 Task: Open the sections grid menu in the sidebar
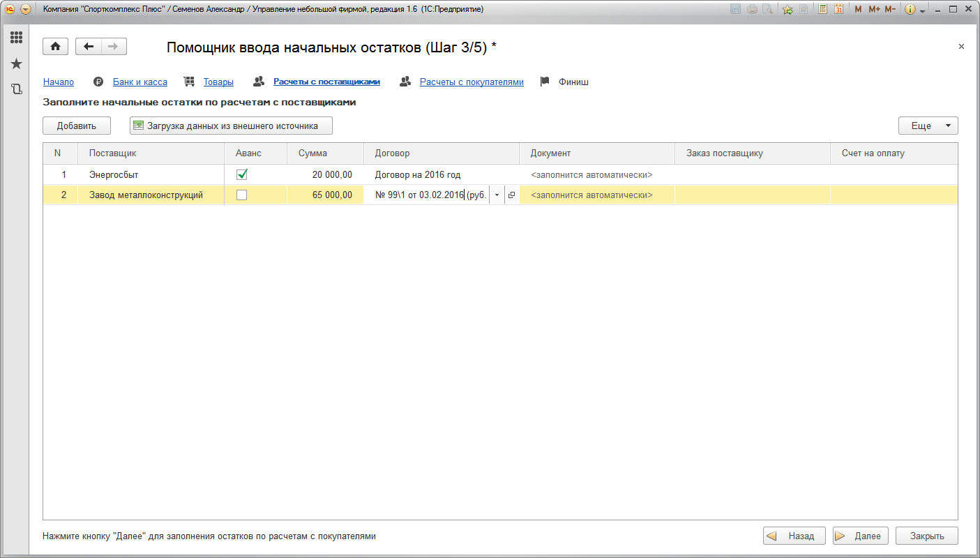(16, 38)
